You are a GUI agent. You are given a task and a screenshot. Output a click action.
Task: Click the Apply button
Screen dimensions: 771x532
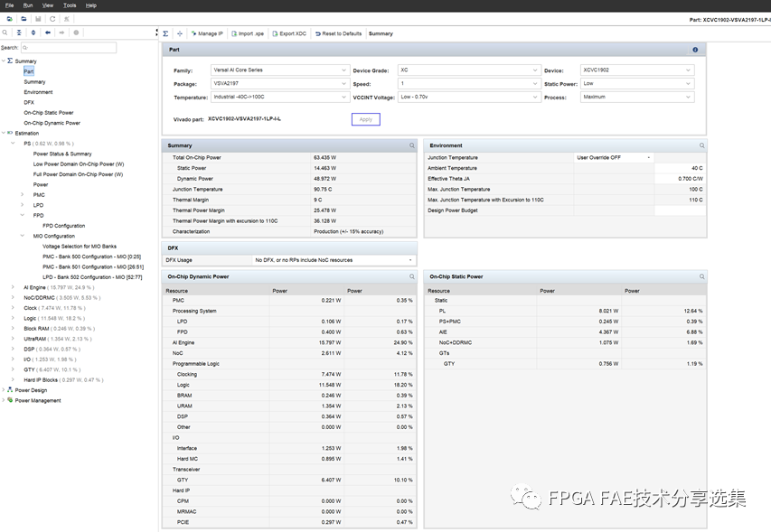click(x=365, y=119)
